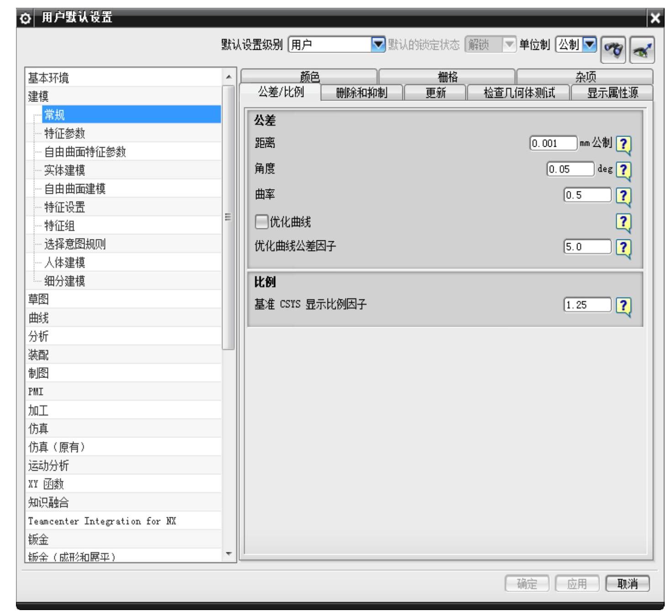The image size is (672, 616).
Task: Click the 距离 tolerance input field
Action: [554, 143]
